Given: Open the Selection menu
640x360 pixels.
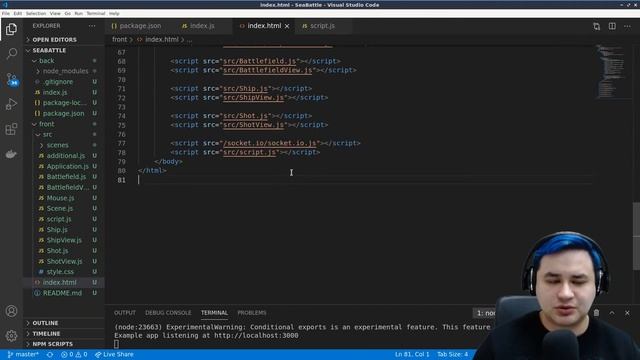Looking at the screenshot, I should (36, 13).
